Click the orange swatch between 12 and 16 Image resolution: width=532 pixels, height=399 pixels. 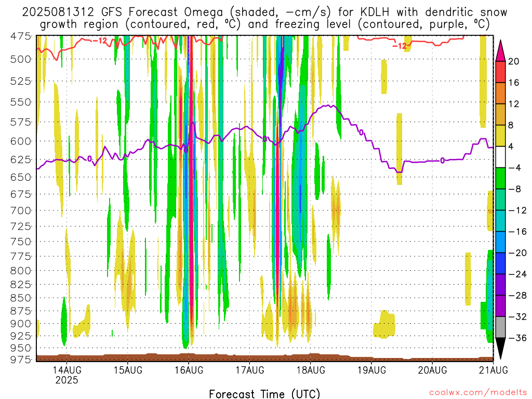(500, 94)
